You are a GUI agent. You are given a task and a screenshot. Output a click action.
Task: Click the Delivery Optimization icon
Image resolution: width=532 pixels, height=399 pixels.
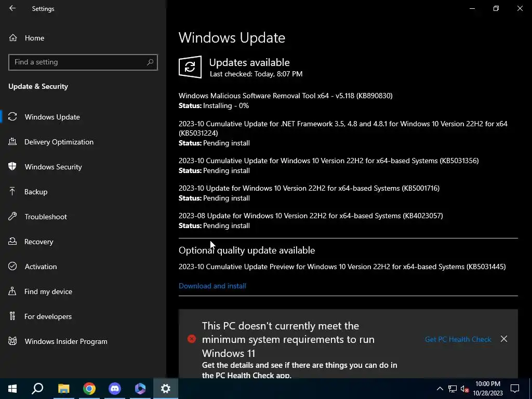pos(12,142)
